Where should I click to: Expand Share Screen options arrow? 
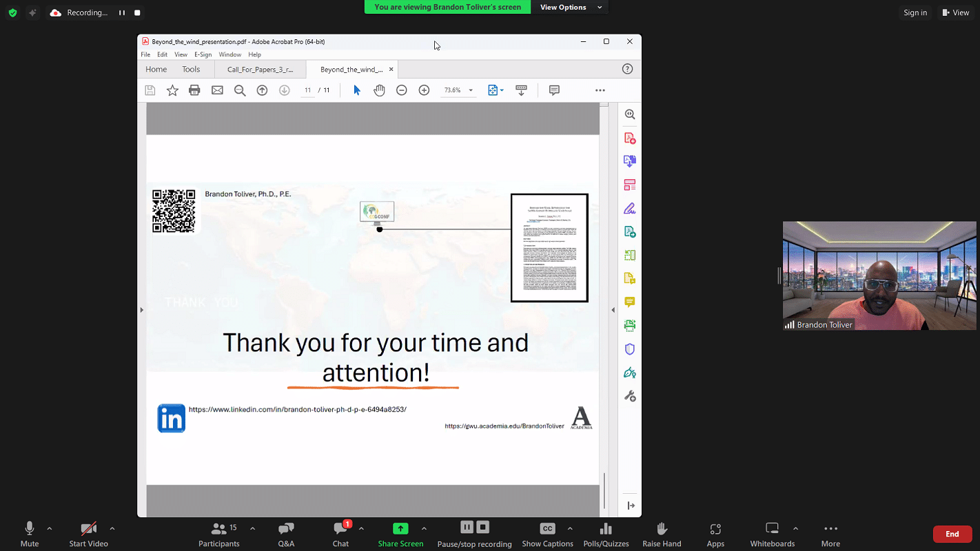pyautogui.click(x=424, y=528)
